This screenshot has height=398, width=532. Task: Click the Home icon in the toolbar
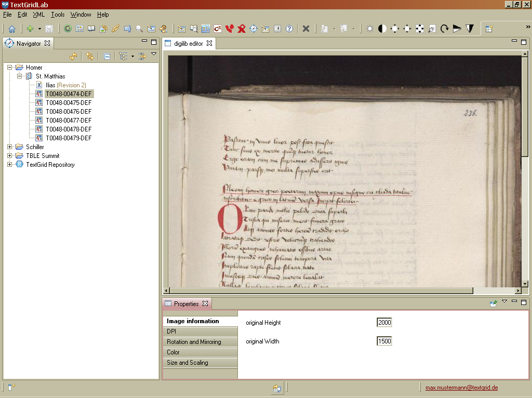[11, 29]
